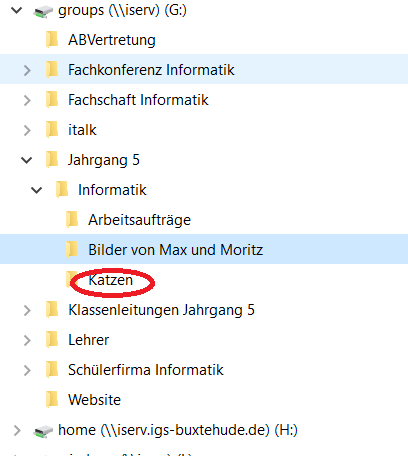Click the Arbeitsaufträge folder icon
408x456 pixels.
[72, 220]
